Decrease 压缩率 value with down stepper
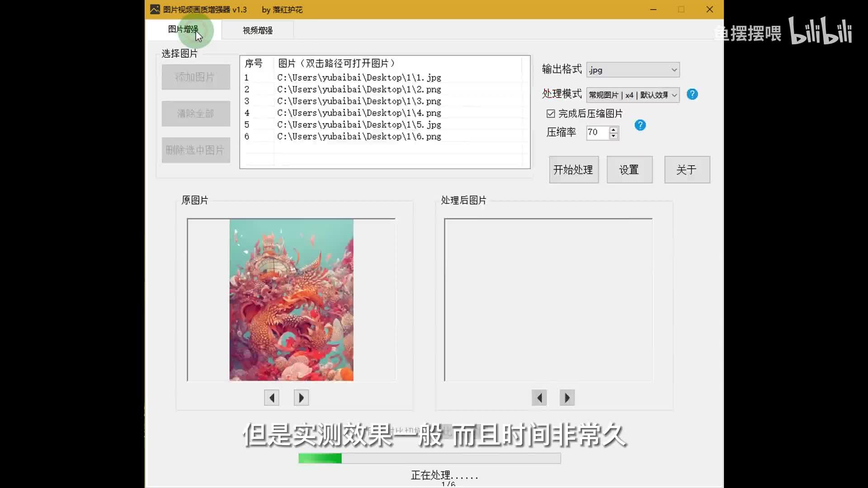Screen dimensions: 868x488 point(613,136)
